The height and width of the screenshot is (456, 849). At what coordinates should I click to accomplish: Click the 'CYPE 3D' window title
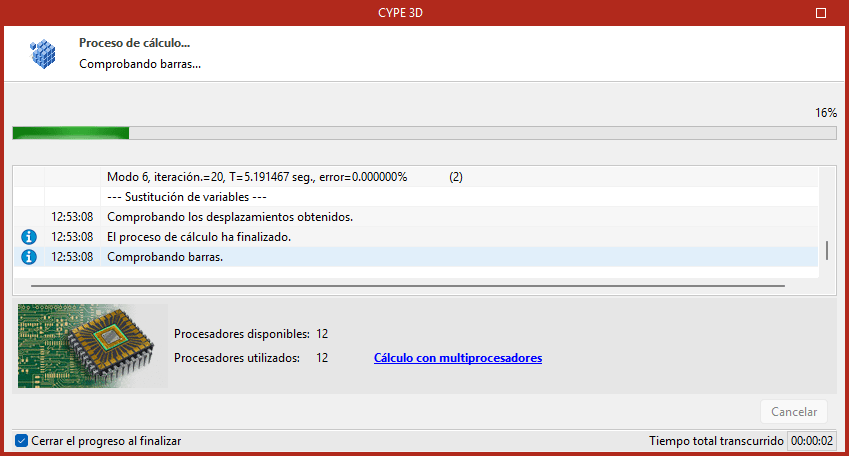coord(400,13)
